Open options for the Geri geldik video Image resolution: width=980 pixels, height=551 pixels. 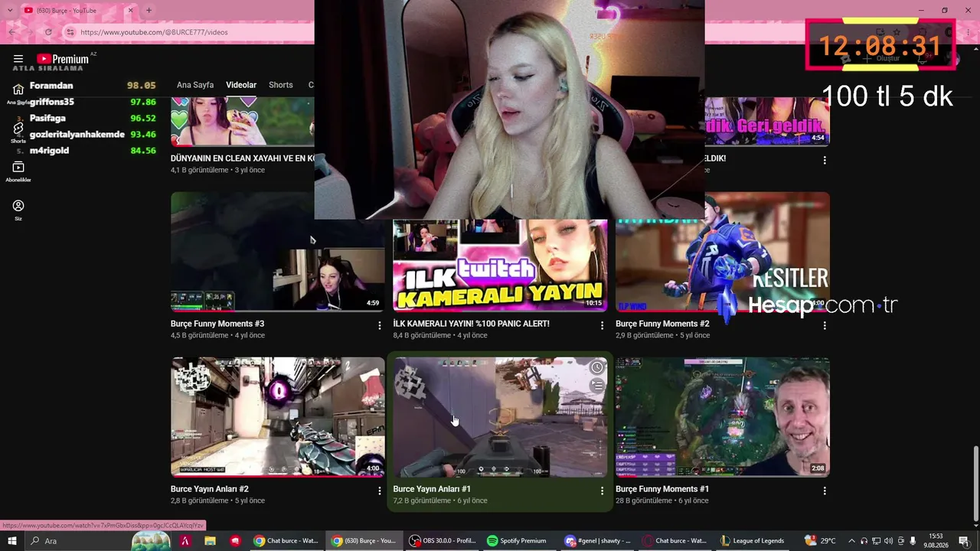pos(825,161)
